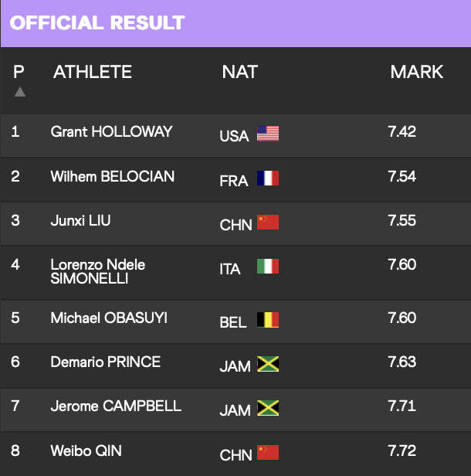This screenshot has height=476, width=471.
Task: Click the OFFICIAL RESULT header bar
Action: 235,23
